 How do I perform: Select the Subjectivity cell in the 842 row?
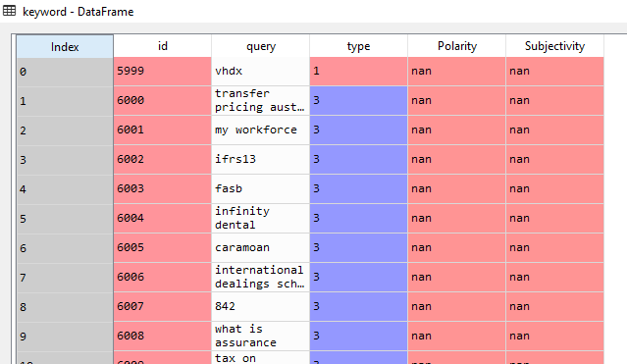tap(554, 306)
